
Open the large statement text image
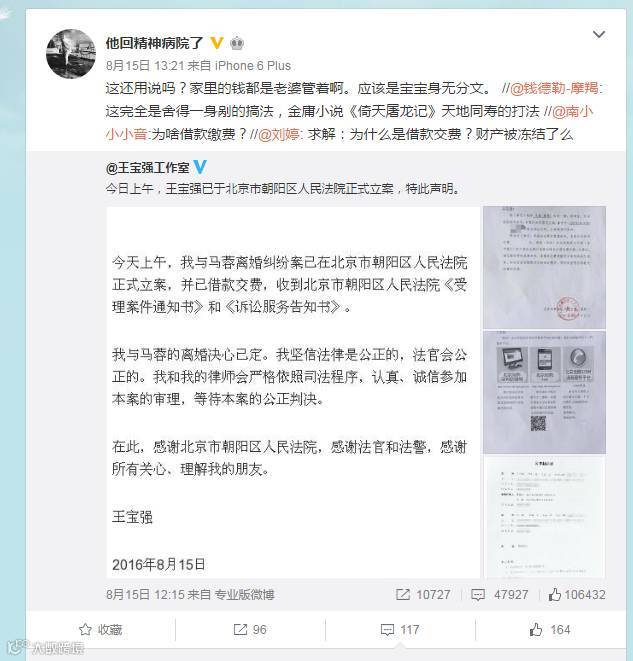click(293, 392)
